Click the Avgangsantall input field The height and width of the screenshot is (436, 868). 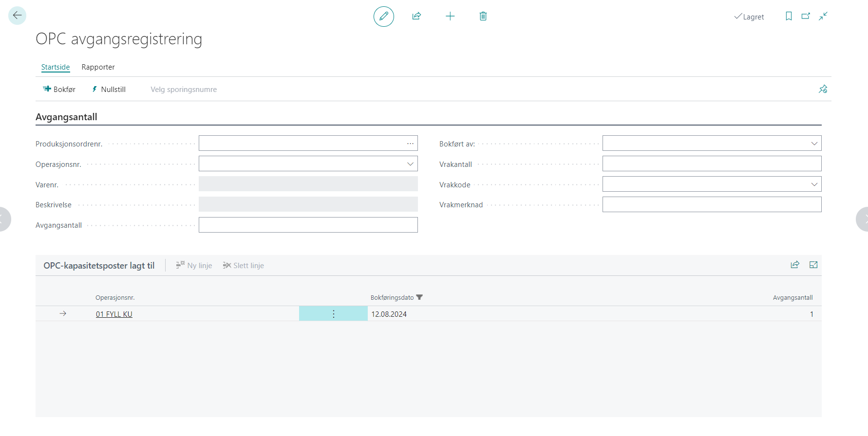[308, 225]
